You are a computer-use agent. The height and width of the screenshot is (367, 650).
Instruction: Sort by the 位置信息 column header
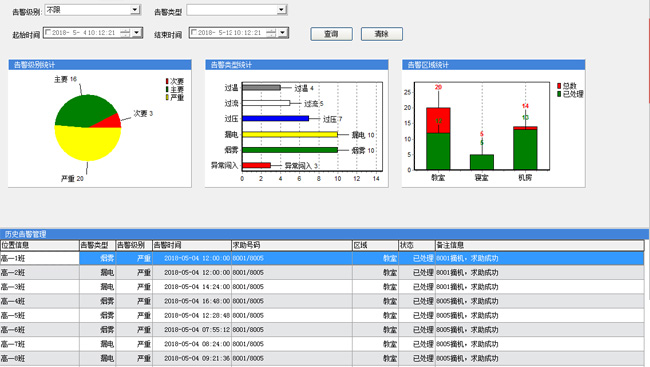[x=40, y=245]
